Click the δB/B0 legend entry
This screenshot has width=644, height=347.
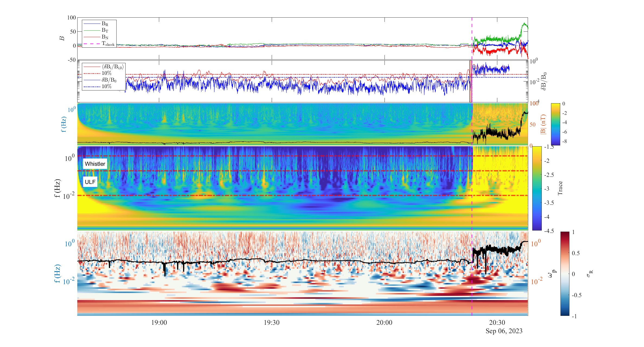100,80
